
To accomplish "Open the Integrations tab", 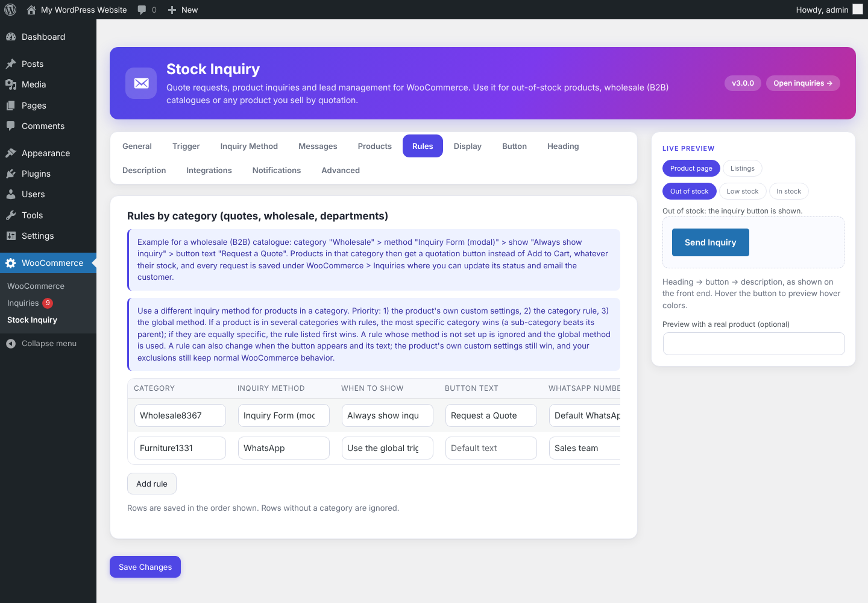I will point(209,170).
